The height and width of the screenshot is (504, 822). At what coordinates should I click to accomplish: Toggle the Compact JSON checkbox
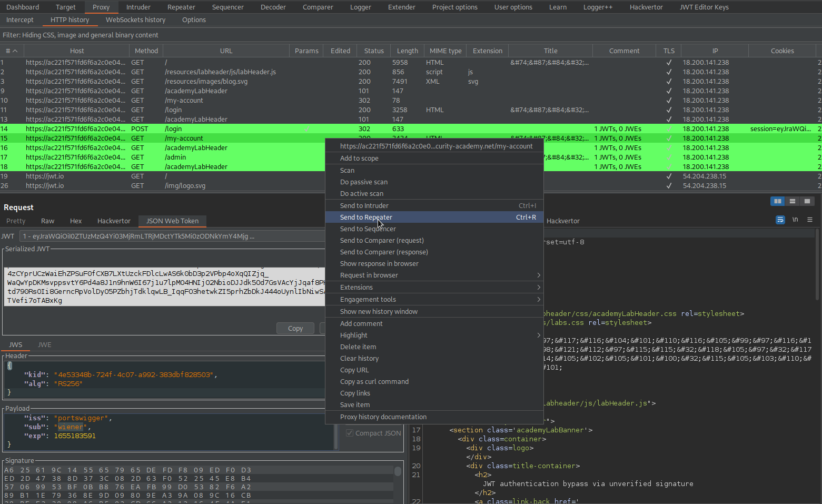point(350,433)
